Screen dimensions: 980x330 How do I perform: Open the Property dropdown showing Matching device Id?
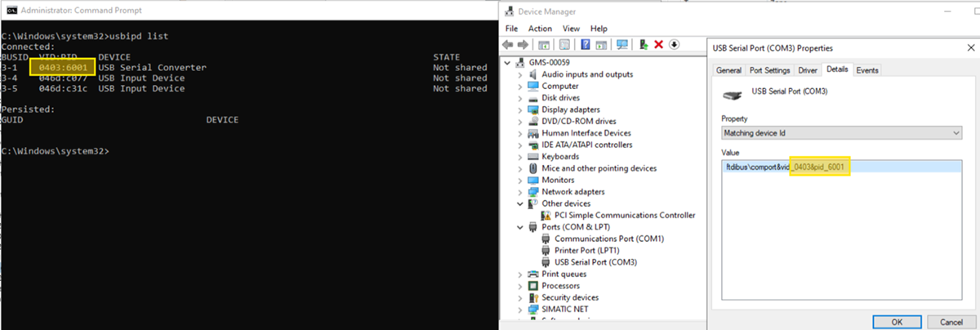pos(842,133)
